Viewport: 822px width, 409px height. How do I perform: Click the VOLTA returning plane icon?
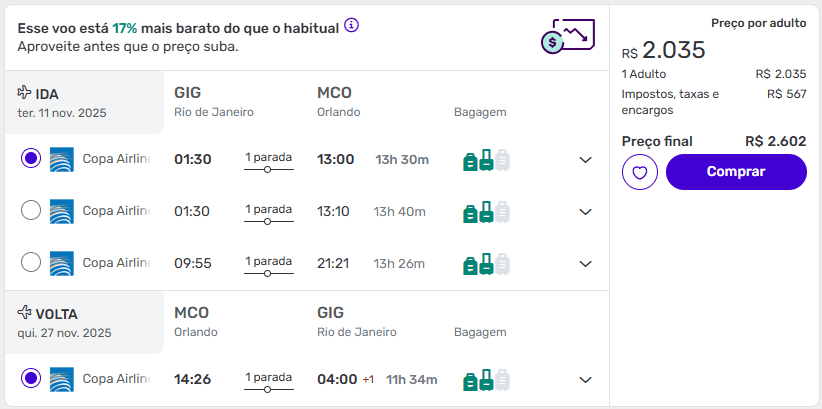[25, 313]
